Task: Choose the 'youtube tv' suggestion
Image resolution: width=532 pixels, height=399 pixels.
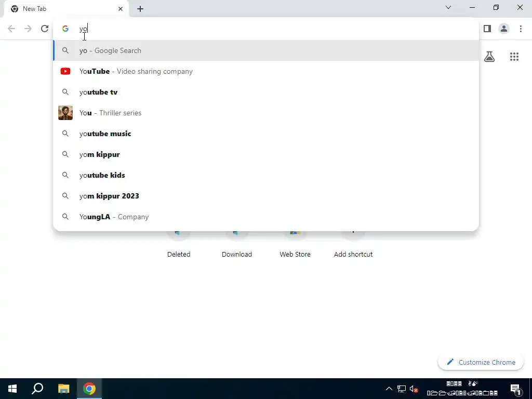Action: click(266, 92)
